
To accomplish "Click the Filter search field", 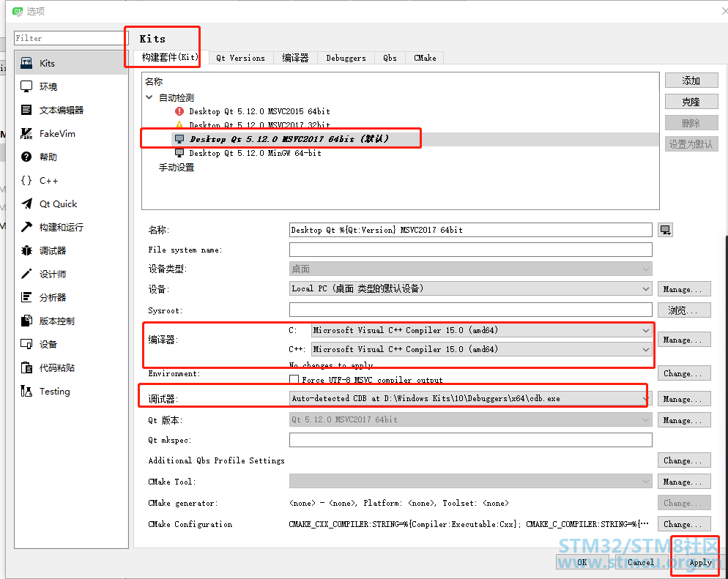I will click(71, 38).
